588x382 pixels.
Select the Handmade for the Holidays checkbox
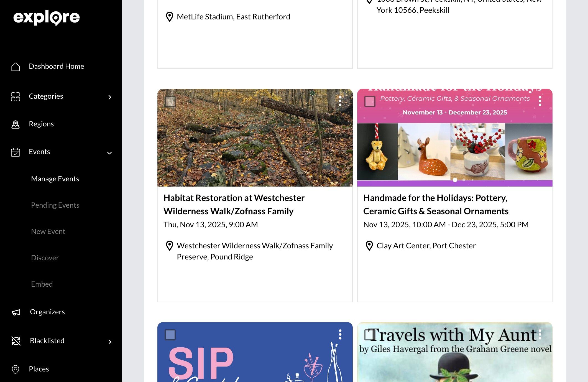[370, 101]
